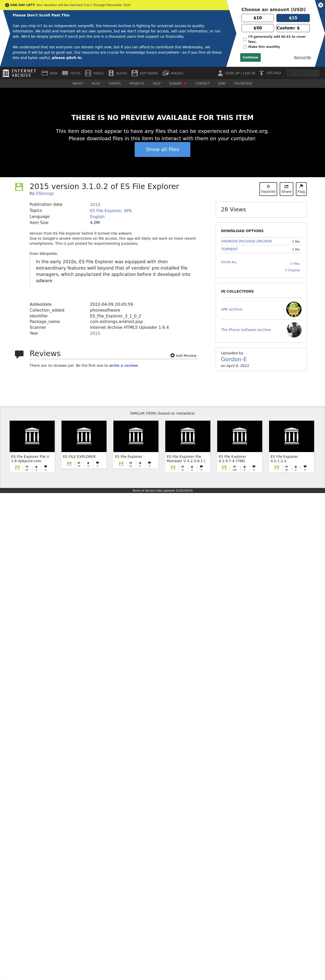
Task: Open the 5 Files link
Action: click(295, 264)
